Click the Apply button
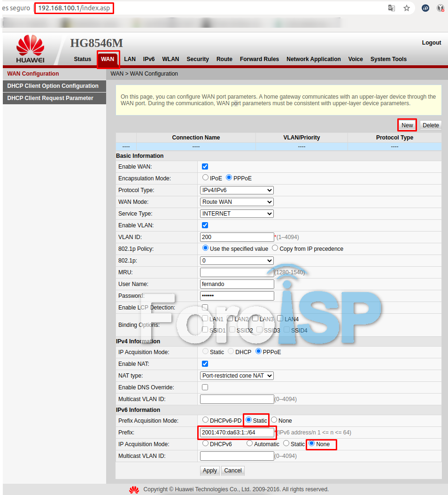Image resolution: width=448 pixels, height=495 pixels. [x=210, y=471]
